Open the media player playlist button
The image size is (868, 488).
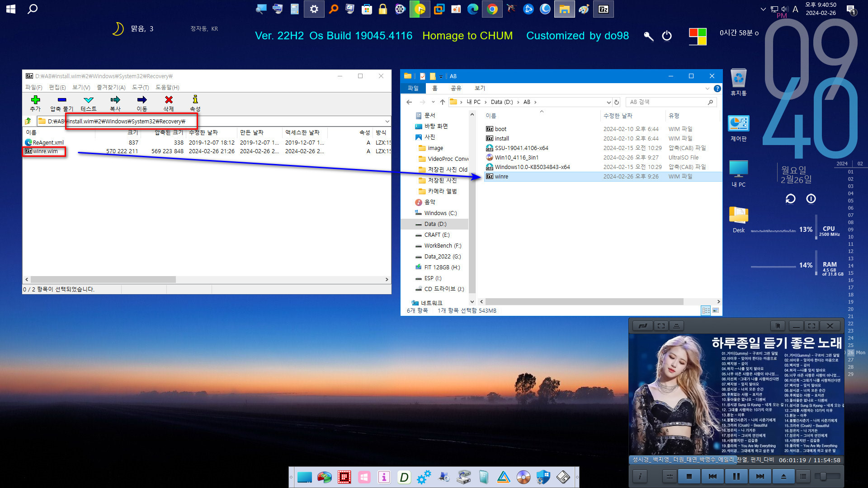pos(803,476)
